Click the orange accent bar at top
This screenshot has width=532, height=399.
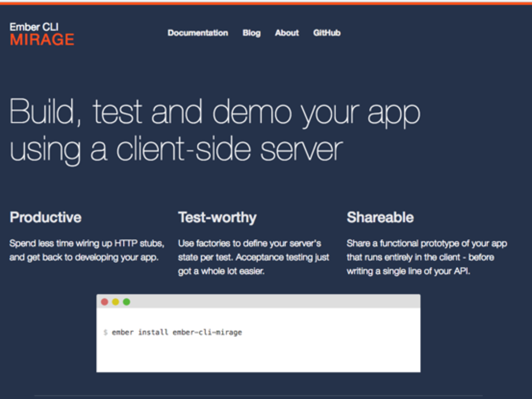point(266,2)
